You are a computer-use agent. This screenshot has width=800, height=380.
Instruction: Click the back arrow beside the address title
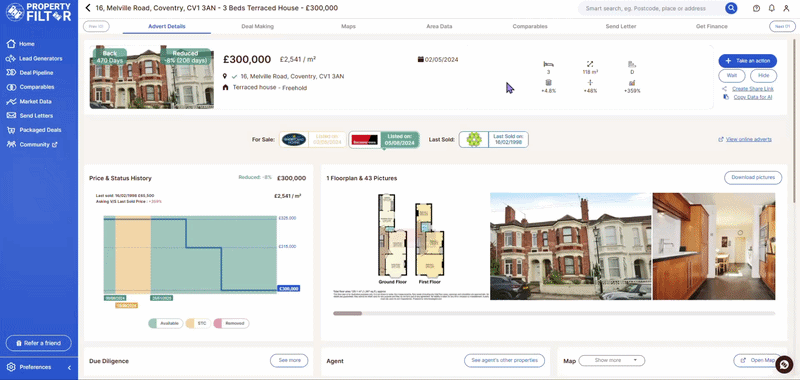click(x=88, y=8)
